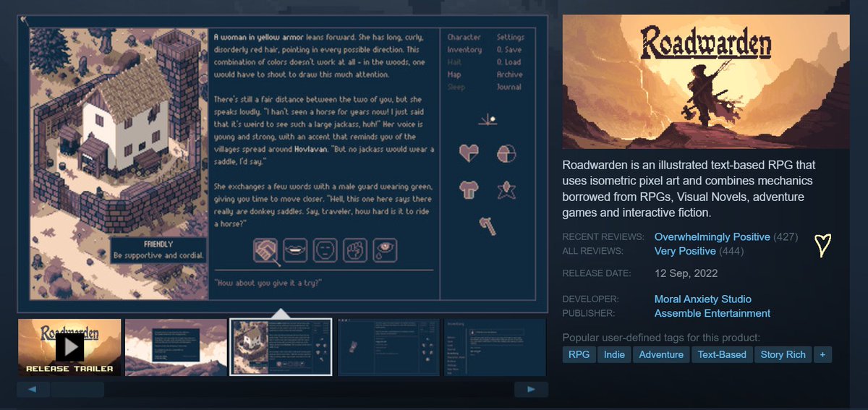This screenshot has width=868, height=410.
Task: Open the Character menu entry
Action: point(464,37)
